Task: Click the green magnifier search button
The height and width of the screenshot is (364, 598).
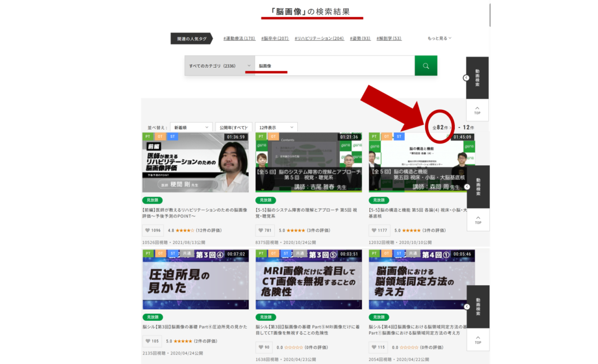Action: tap(426, 66)
